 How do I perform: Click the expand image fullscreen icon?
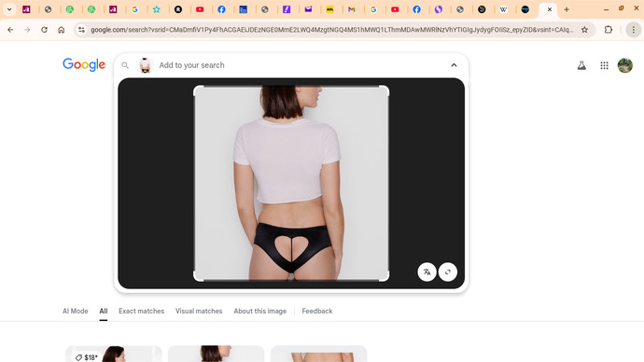pos(448,271)
